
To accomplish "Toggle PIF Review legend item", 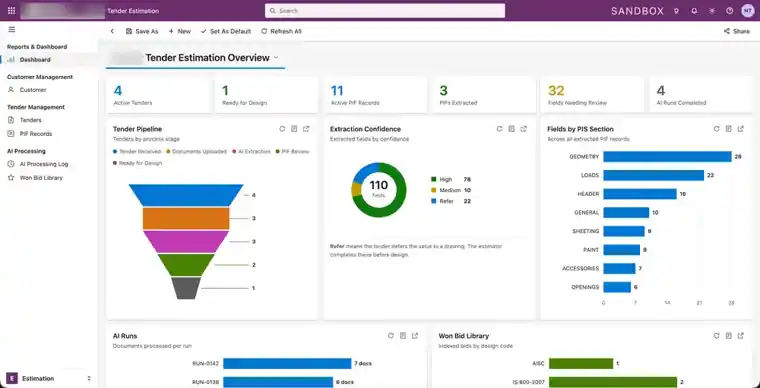I will (292, 152).
